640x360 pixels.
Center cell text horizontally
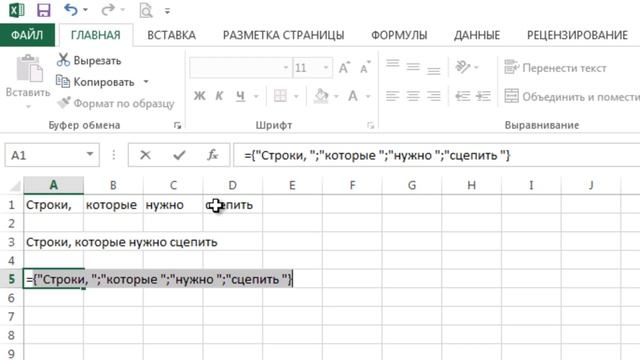point(413,96)
